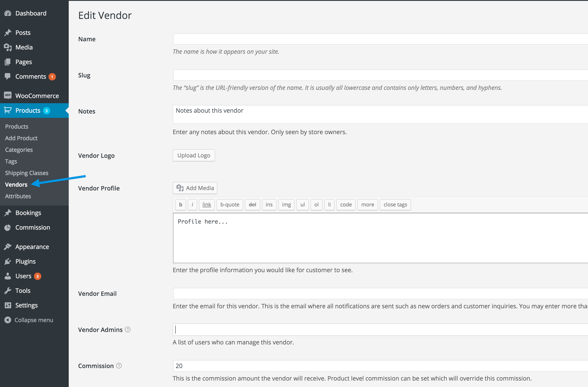
Task: Click the Bookings icon in sidebar
Action: (8, 212)
